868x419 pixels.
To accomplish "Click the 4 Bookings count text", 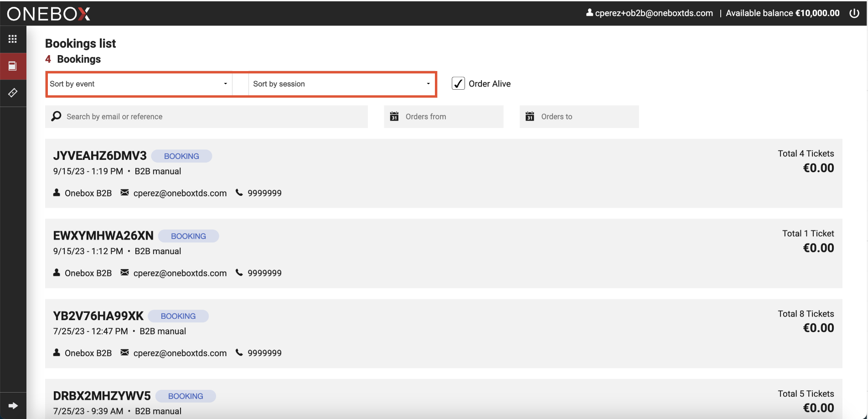I will 73,59.
